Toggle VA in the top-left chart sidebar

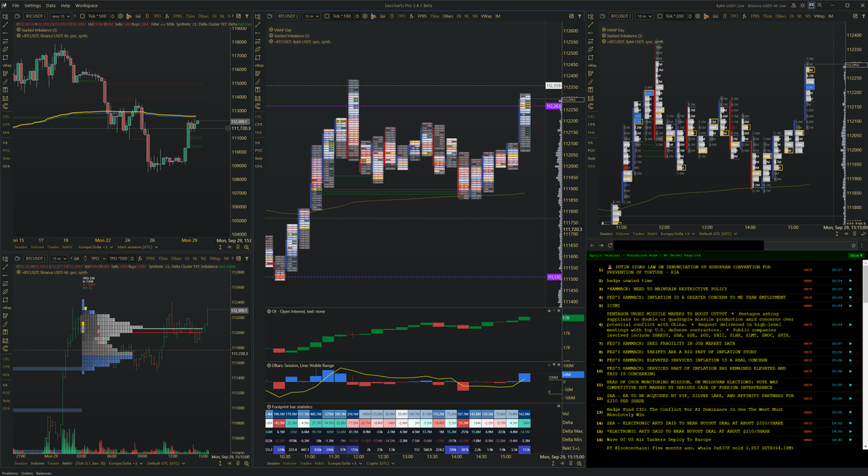tap(5, 143)
